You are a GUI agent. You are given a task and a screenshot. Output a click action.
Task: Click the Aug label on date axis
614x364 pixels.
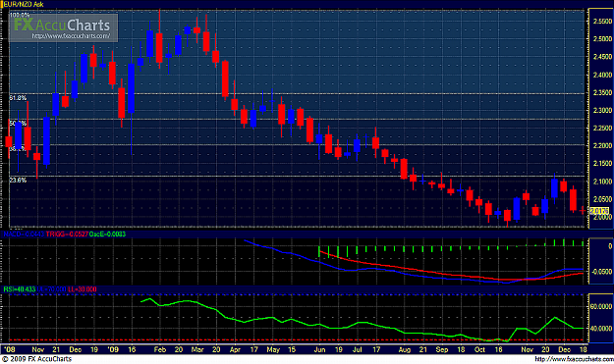(x=405, y=349)
